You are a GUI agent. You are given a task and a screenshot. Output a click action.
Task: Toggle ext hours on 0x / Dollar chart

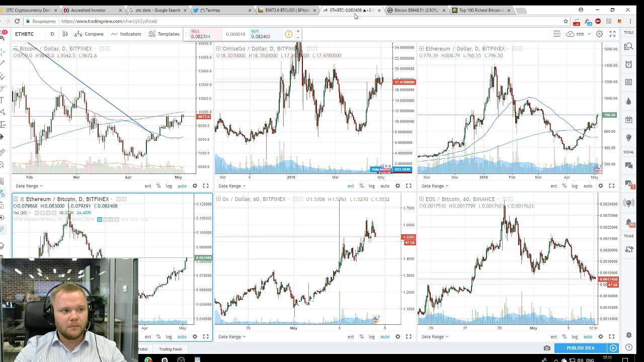(351, 337)
